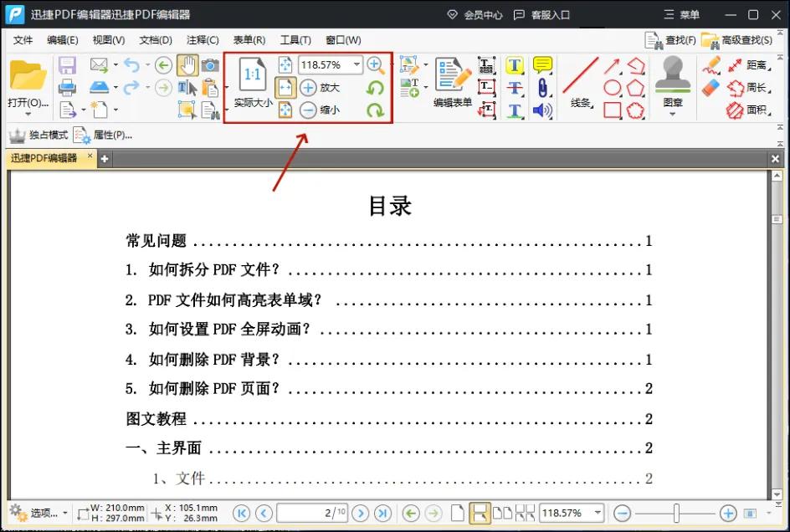Select the Oval shape drawing tool
This screenshot has height=532, width=790.
tap(613, 87)
